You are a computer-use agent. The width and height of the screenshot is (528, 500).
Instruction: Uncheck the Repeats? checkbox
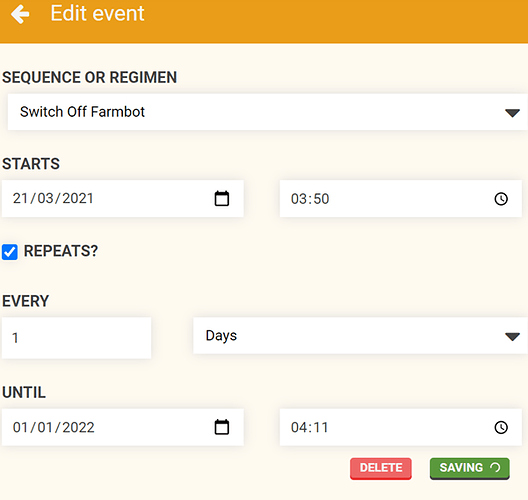10,252
